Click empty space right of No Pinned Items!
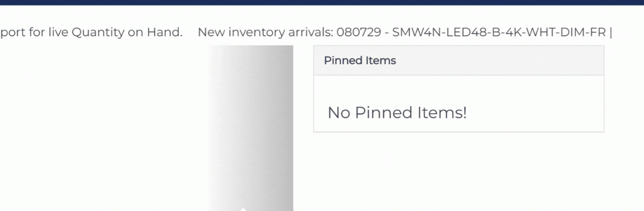The height and width of the screenshot is (211, 644). [535, 113]
